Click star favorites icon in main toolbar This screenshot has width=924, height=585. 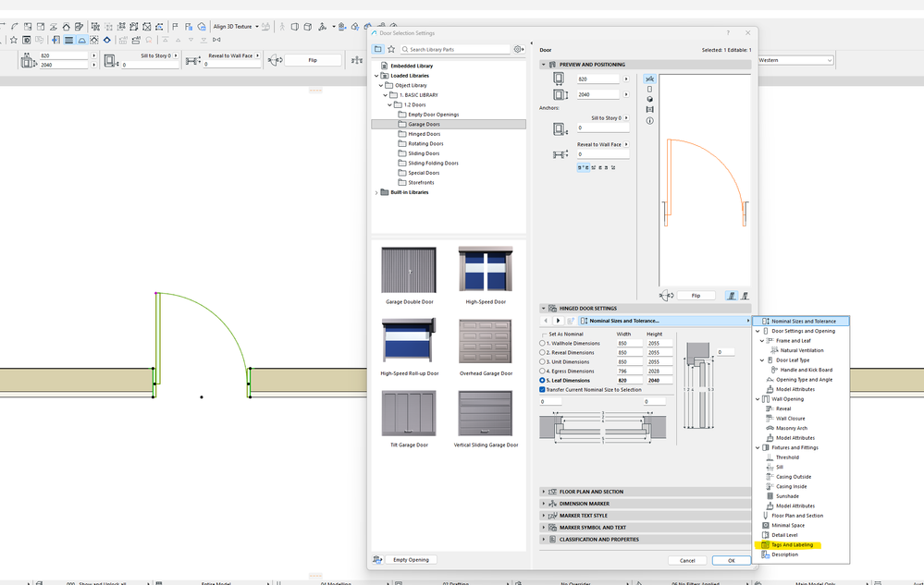pos(14,40)
